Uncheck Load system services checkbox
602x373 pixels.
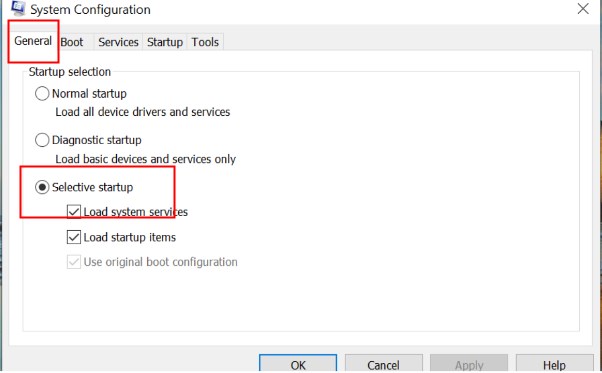[74, 212]
